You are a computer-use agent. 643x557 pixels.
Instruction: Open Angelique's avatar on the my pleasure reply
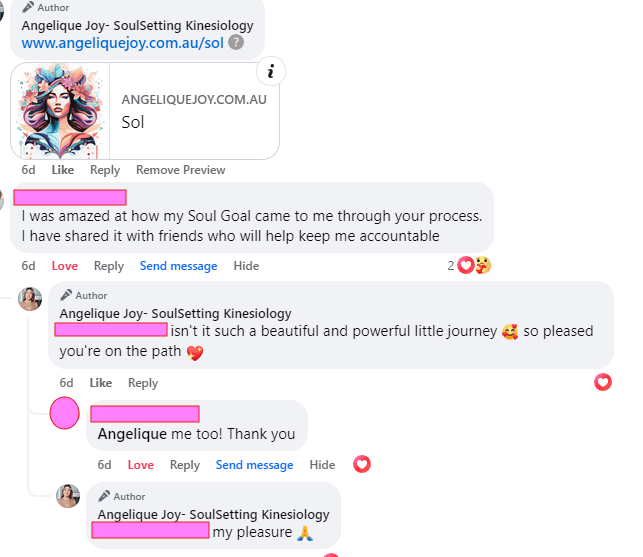point(68,496)
